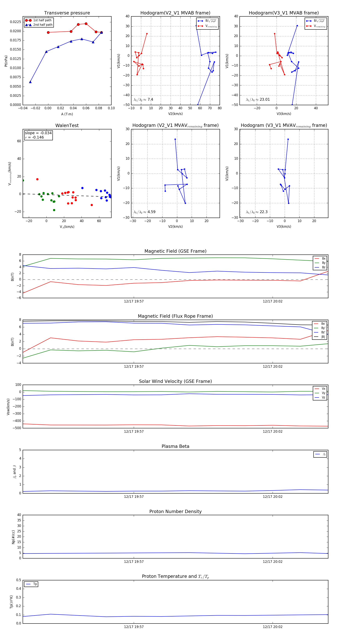
Task: Click the λ1/λ2 ≈ 4.59 annotation
Action: point(144,212)
